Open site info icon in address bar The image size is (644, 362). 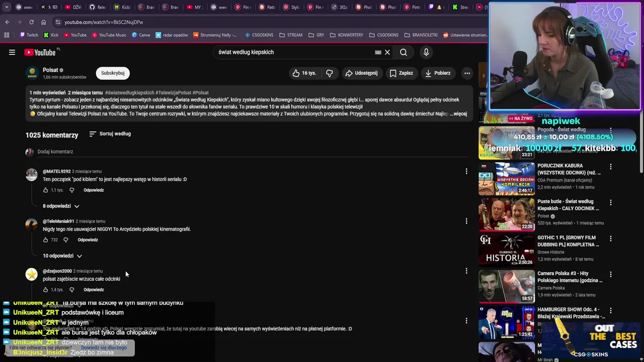click(x=58, y=22)
